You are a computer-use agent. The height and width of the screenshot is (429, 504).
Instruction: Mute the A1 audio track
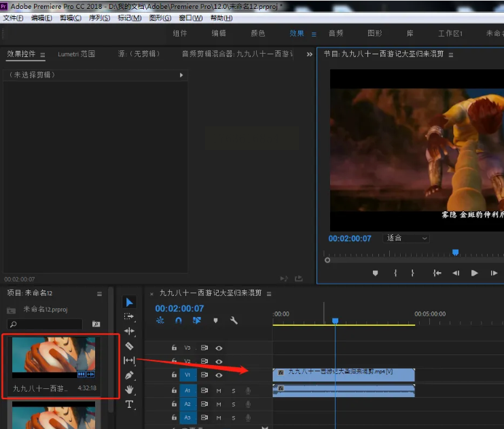pos(219,390)
